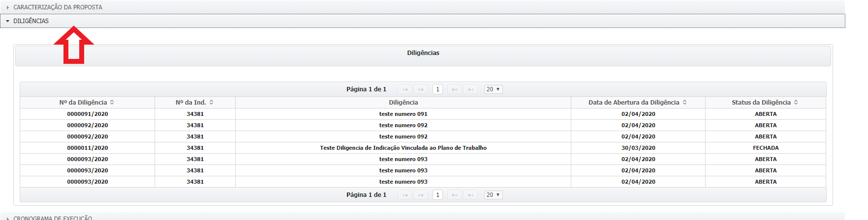Click next page arrow in bottom paginator

point(455,195)
